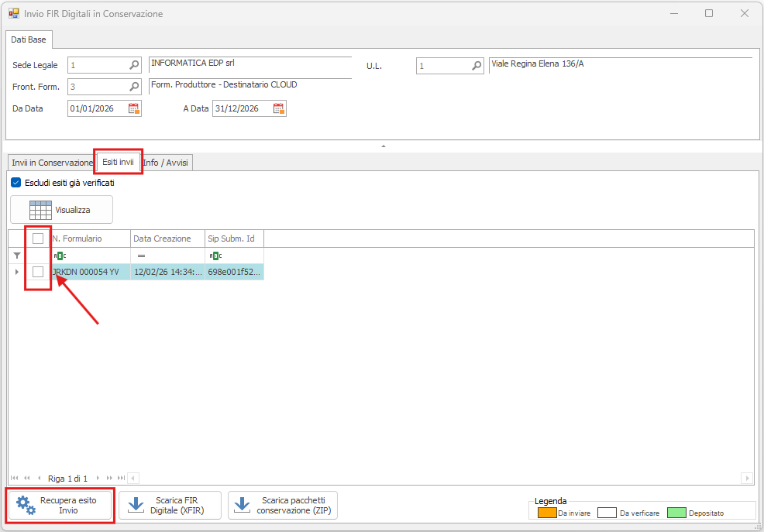This screenshot has height=532, width=764.
Task: Click the orange Da inviare legend swatch
Action: pyautogui.click(x=547, y=512)
